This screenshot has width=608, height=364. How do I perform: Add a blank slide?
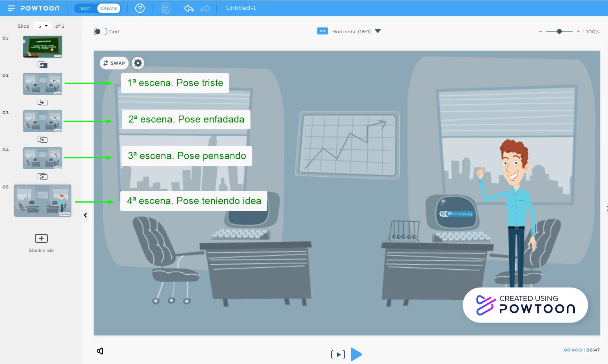coord(41,239)
